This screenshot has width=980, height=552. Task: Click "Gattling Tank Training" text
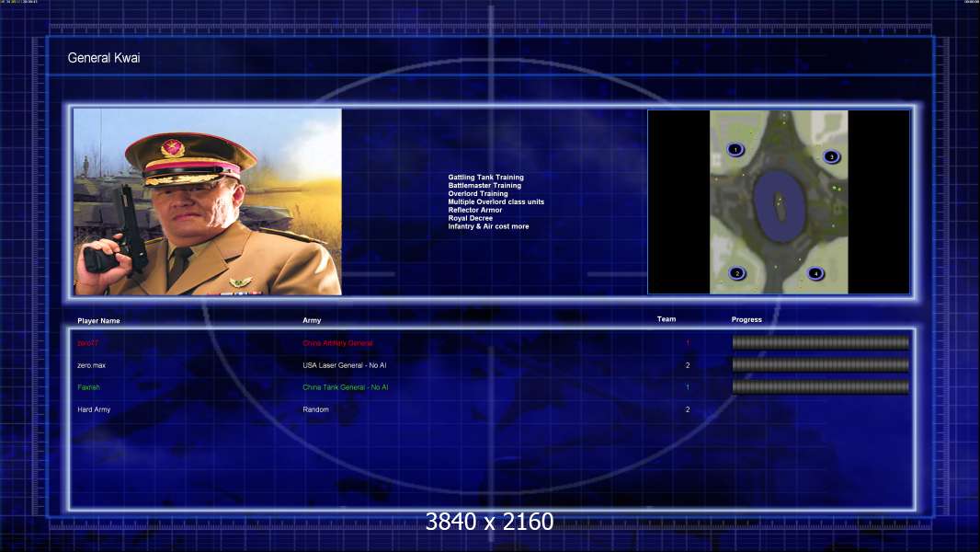coord(485,178)
